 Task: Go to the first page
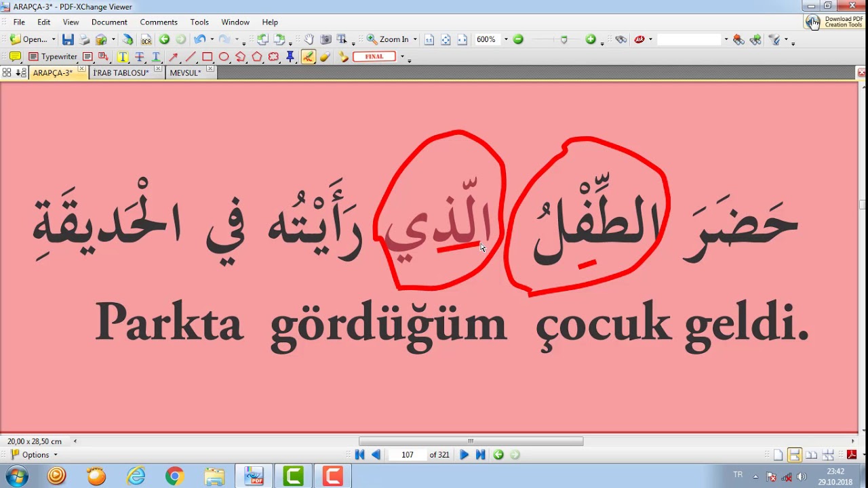pos(360,455)
